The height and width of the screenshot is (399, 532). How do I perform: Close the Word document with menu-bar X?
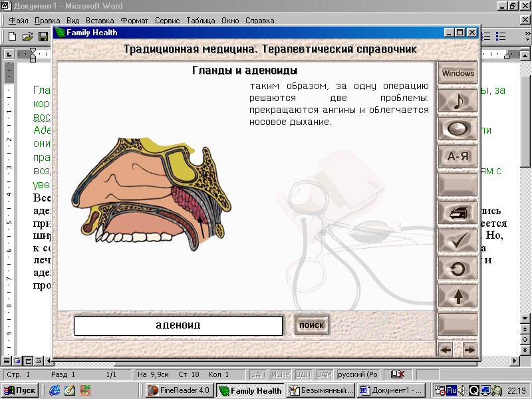click(525, 20)
